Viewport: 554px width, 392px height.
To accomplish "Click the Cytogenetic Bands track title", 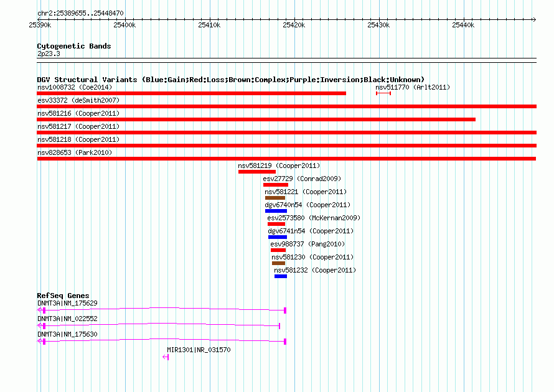I will (x=74, y=46).
